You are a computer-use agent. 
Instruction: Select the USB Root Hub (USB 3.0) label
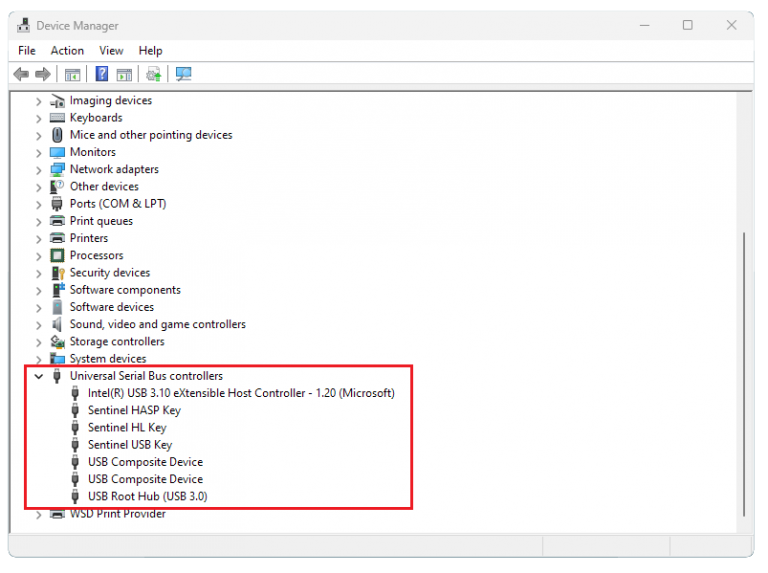coord(147,496)
